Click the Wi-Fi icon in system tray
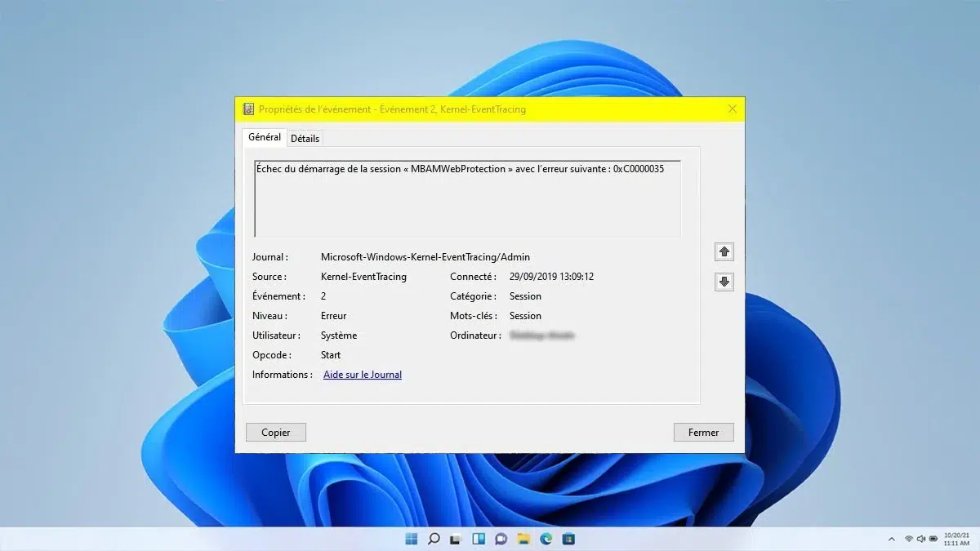The width and height of the screenshot is (980, 551). (909, 539)
